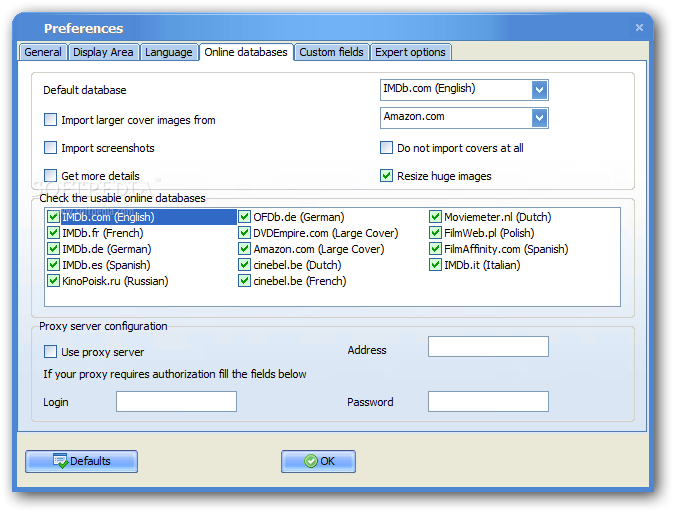
Task: Enable Import larger cover images from
Action: coord(50,120)
